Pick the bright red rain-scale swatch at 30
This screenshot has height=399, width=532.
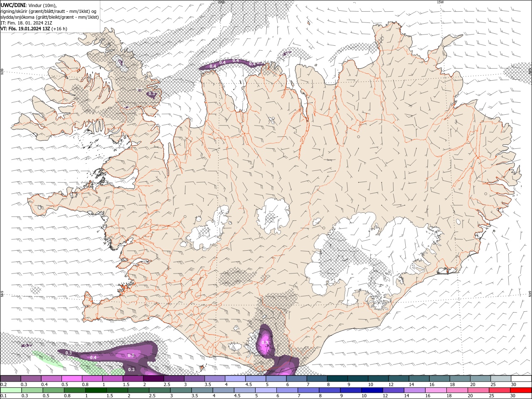point(520,390)
